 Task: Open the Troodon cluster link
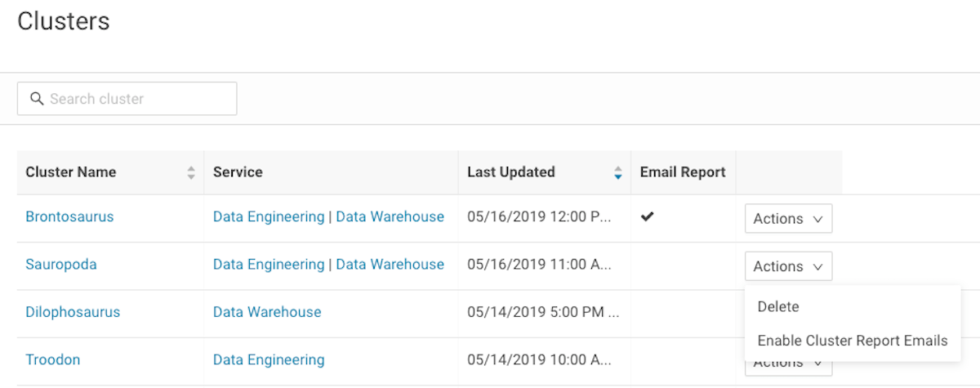click(x=53, y=359)
